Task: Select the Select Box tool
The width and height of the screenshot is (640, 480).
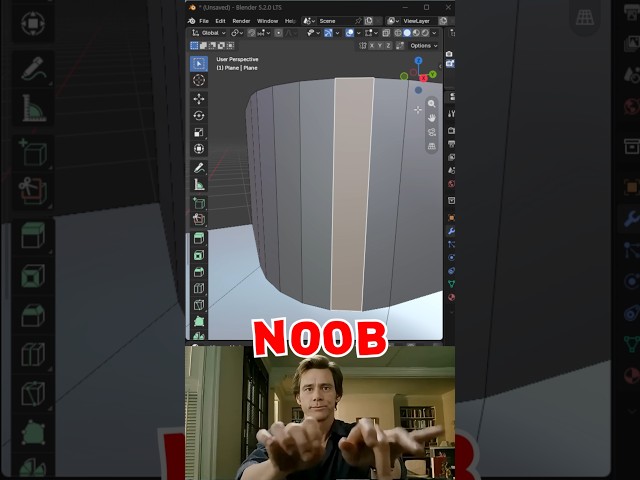Action: pos(199,64)
